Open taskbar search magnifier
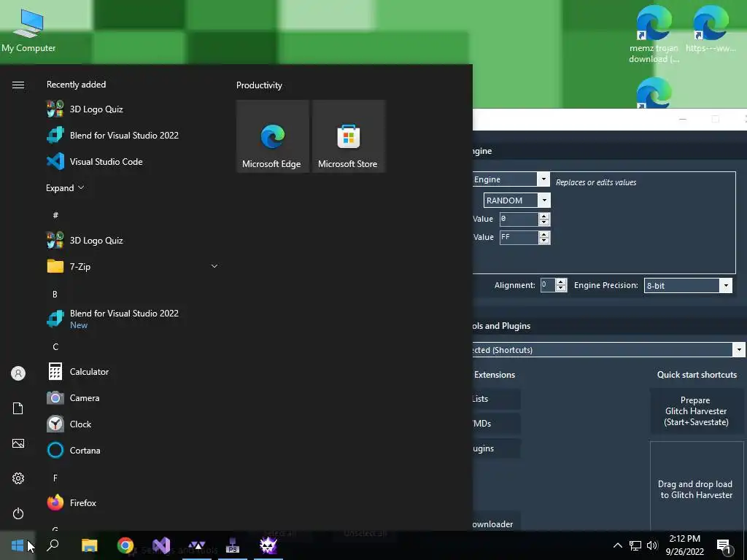 [53, 545]
